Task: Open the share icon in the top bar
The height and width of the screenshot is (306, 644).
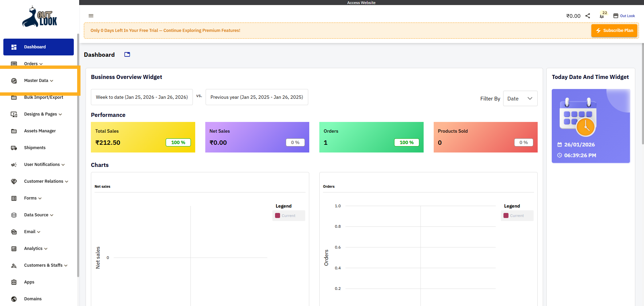Action: (588, 16)
